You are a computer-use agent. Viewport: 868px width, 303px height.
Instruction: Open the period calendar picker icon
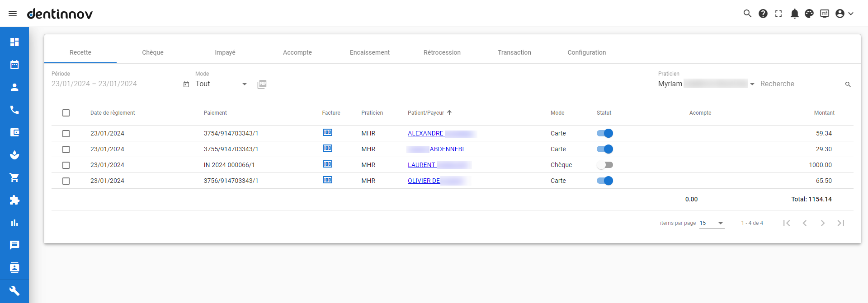[x=186, y=84]
